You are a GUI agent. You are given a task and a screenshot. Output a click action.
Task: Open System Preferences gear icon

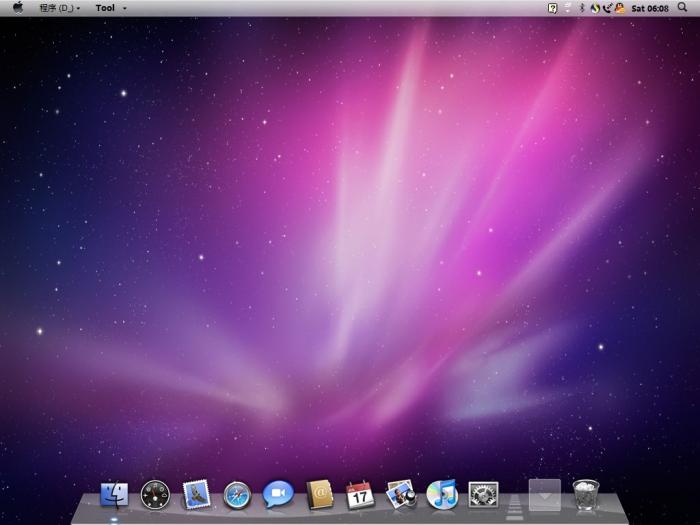click(x=483, y=495)
